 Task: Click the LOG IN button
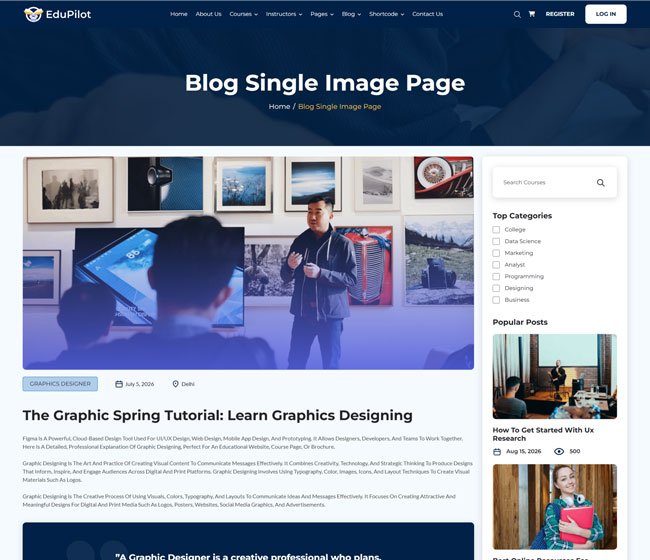pyautogui.click(x=606, y=14)
